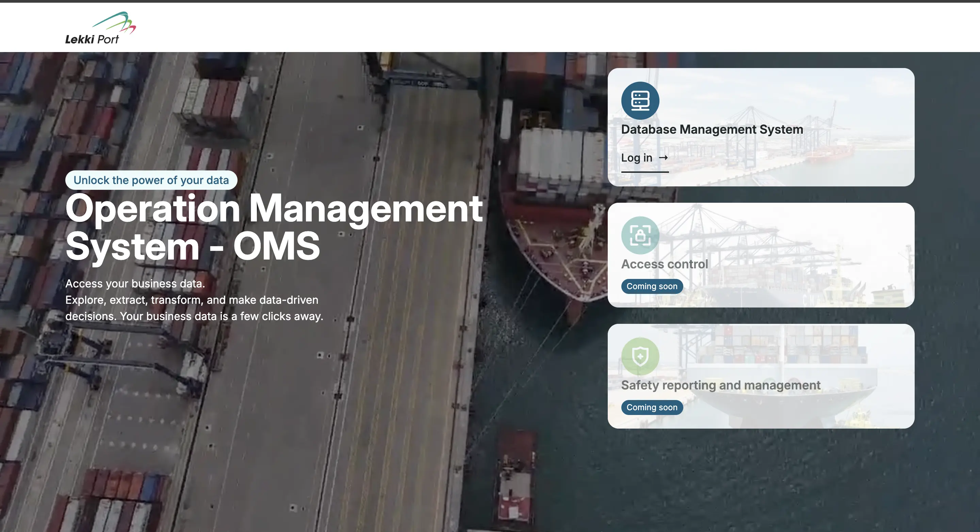Select the Access control lock scan icon

[x=640, y=235]
